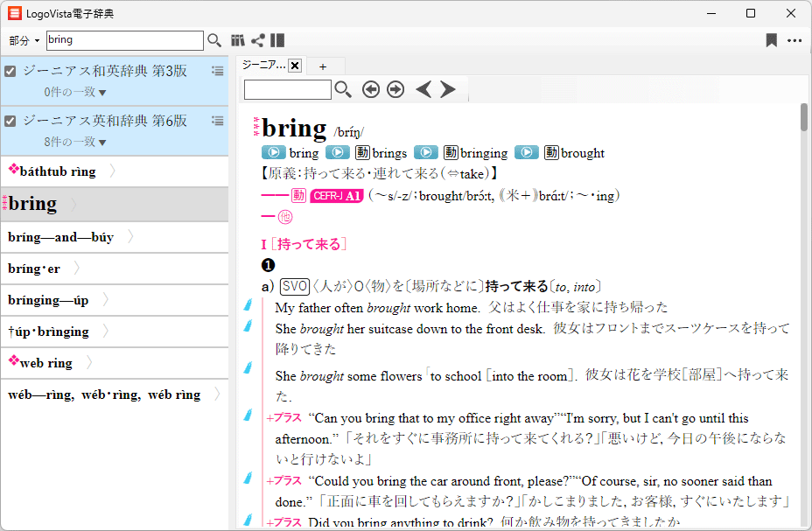The width and height of the screenshot is (812, 531).
Task: Expand the 8件の一致 results dropdown
Action: pos(75,142)
